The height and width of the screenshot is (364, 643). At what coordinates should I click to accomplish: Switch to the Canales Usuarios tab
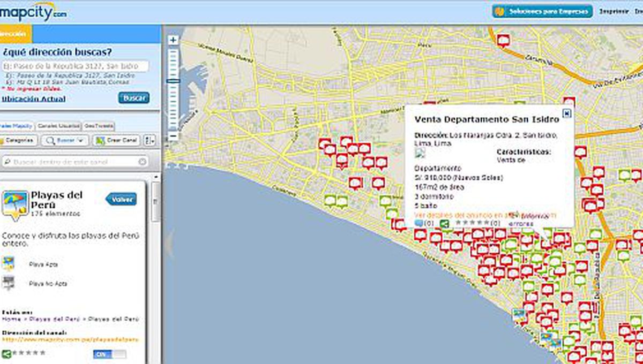click(60, 127)
